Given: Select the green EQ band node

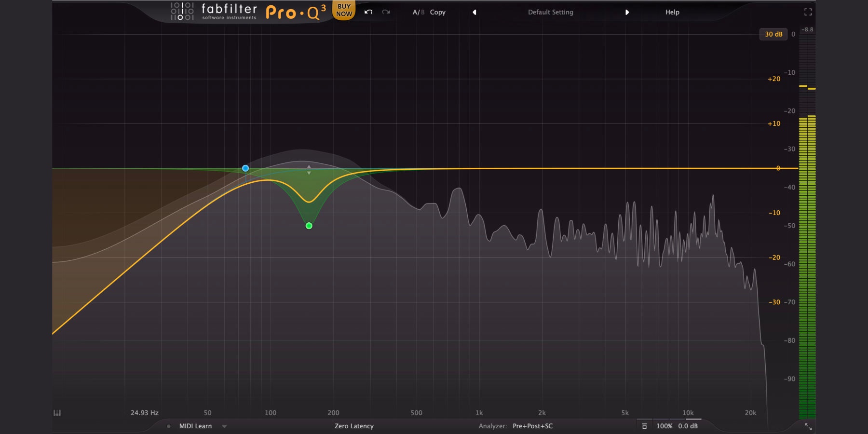Looking at the screenshot, I should click(309, 226).
